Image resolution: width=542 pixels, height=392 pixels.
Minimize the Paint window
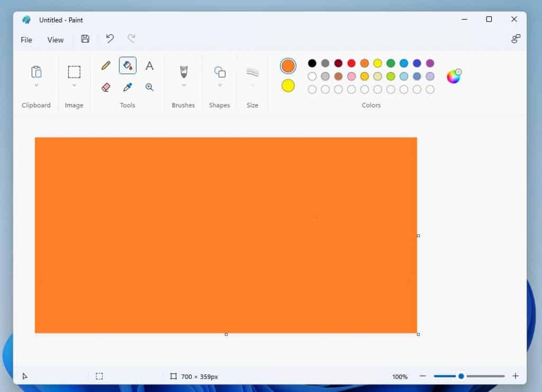coord(465,20)
